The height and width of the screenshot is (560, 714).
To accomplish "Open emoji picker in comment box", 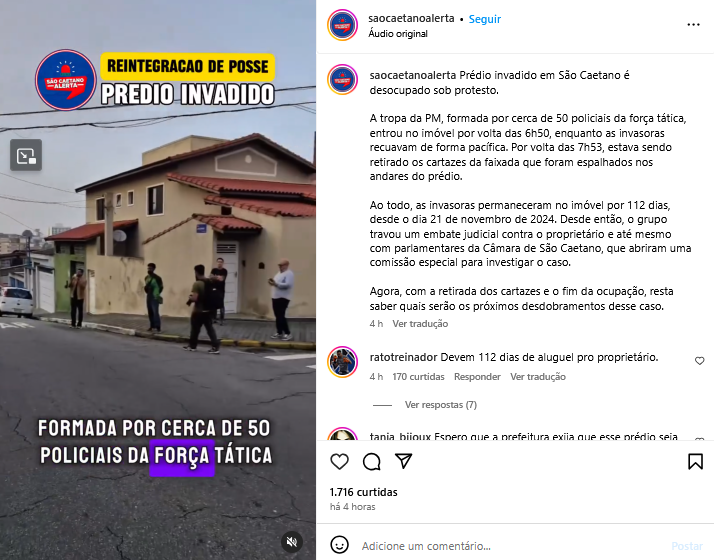I will (339, 545).
